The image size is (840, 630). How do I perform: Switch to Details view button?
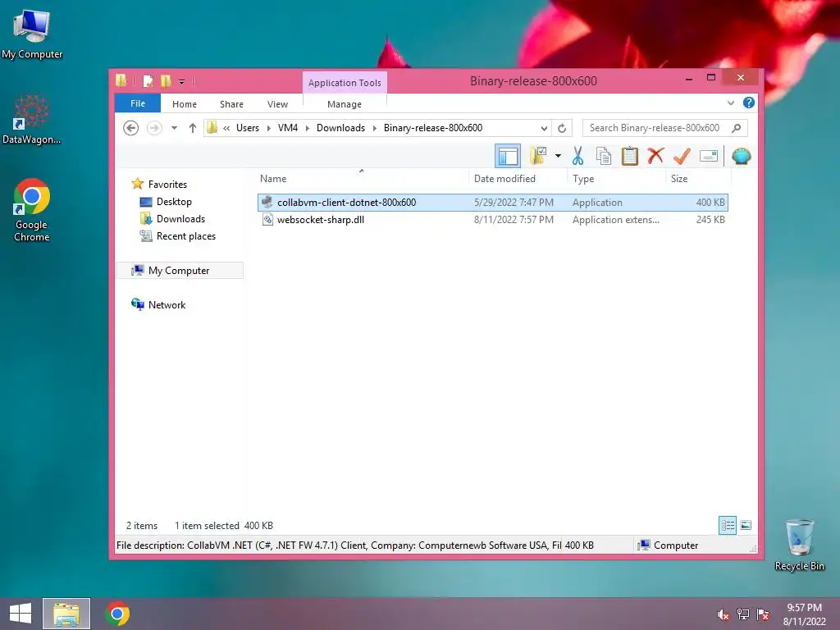point(728,525)
